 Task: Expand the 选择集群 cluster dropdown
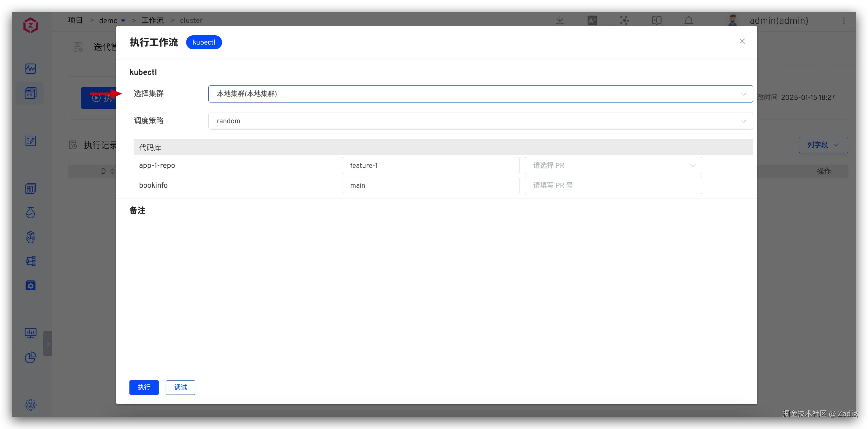(480, 94)
